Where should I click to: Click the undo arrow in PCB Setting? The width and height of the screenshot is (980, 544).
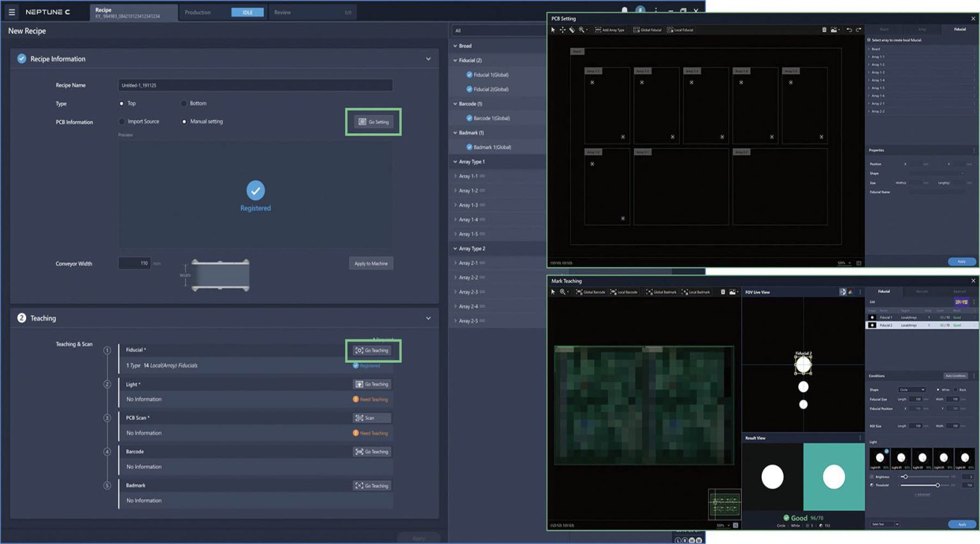(849, 30)
